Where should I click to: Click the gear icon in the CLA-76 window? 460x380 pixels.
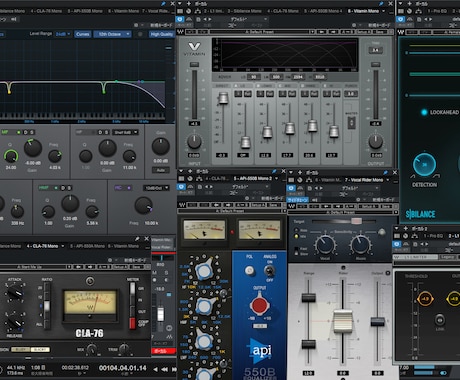110,260
